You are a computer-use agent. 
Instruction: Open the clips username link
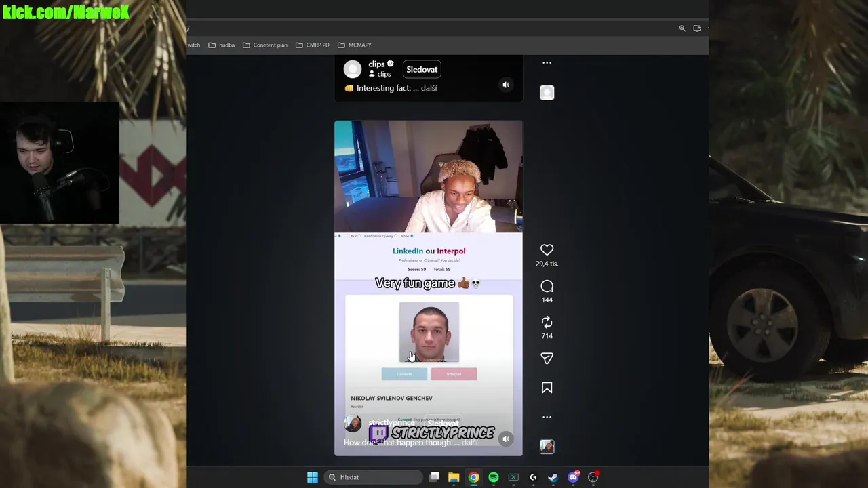pyautogui.click(x=376, y=64)
